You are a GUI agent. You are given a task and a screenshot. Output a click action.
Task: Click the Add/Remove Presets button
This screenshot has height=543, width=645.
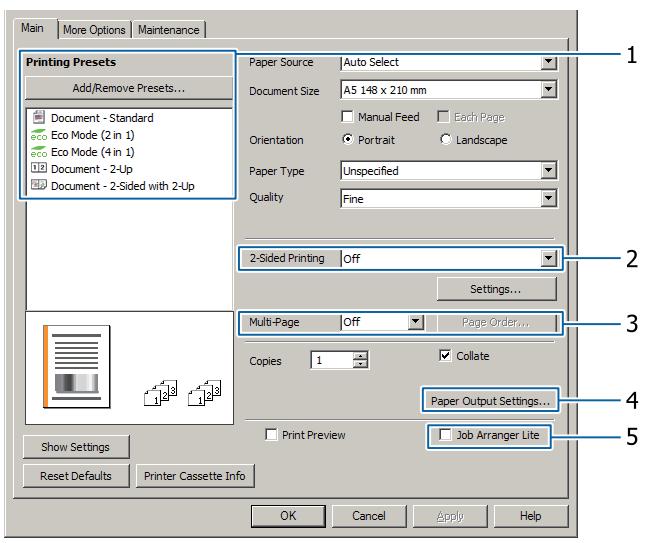[129, 88]
